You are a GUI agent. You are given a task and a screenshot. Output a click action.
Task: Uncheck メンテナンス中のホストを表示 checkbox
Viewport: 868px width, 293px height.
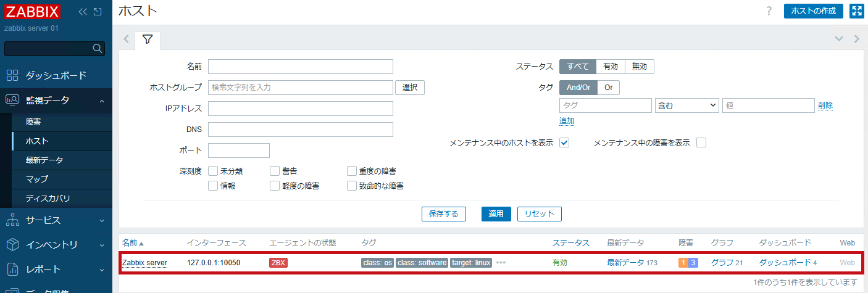pos(564,142)
